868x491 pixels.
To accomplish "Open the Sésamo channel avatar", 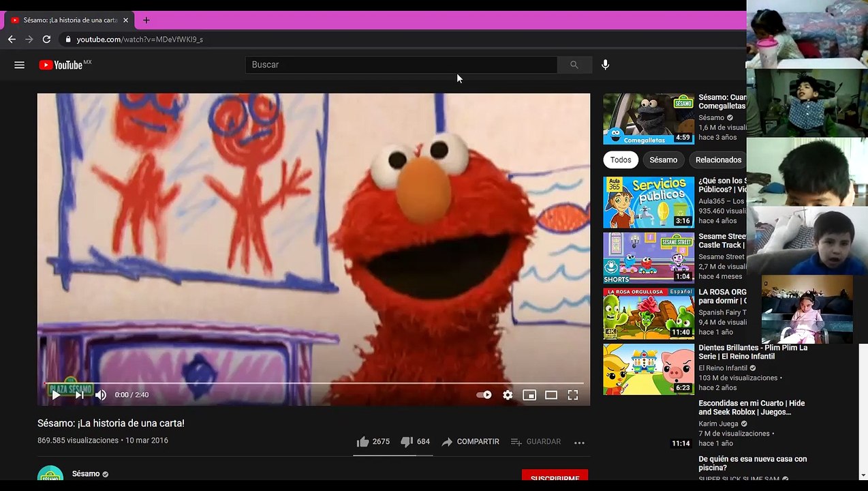I will coord(50,474).
